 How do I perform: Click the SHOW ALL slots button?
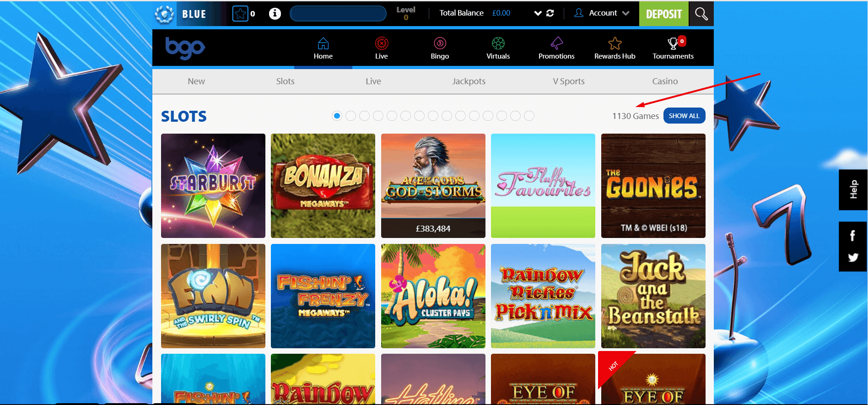684,116
